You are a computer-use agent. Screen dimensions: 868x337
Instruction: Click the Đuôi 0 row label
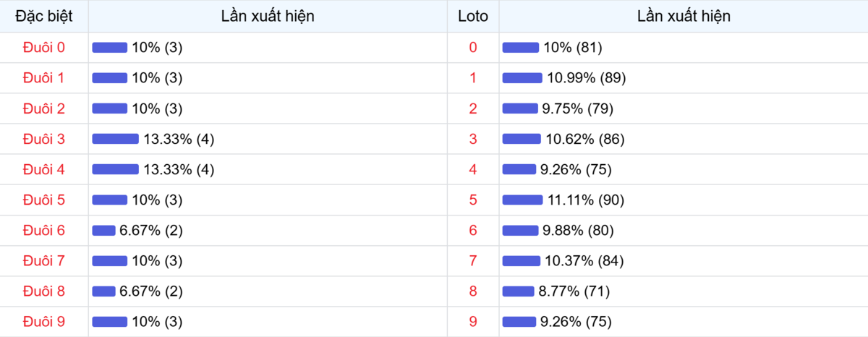[44, 48]
